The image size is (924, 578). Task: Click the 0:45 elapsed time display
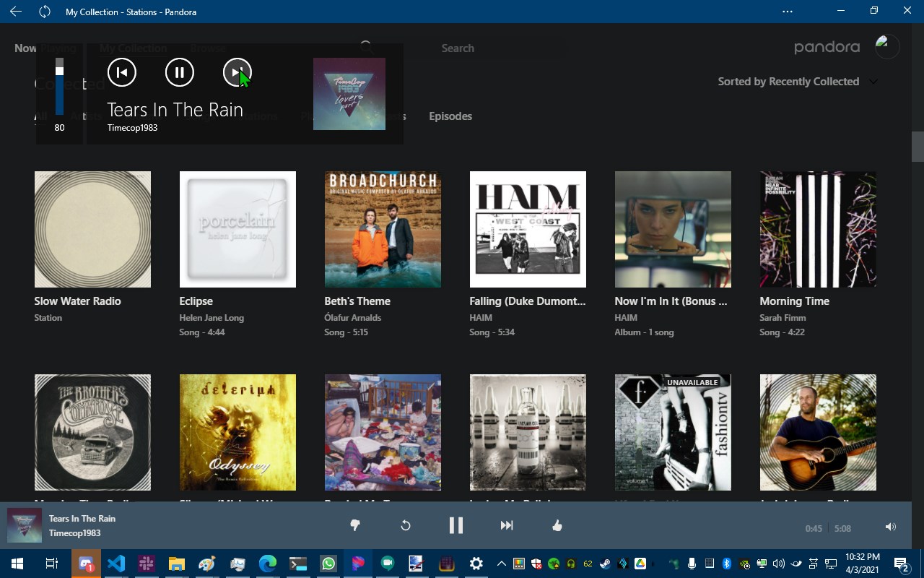(814, 528)
